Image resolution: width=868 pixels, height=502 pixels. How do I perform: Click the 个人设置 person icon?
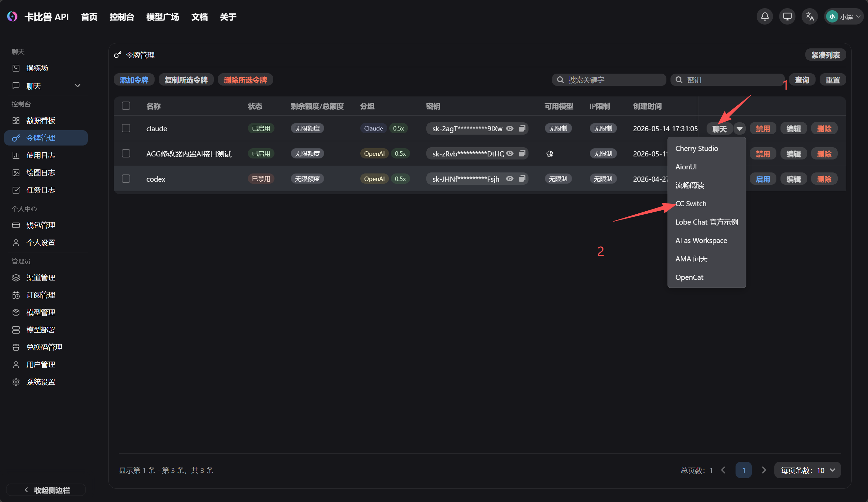[16, 242]
